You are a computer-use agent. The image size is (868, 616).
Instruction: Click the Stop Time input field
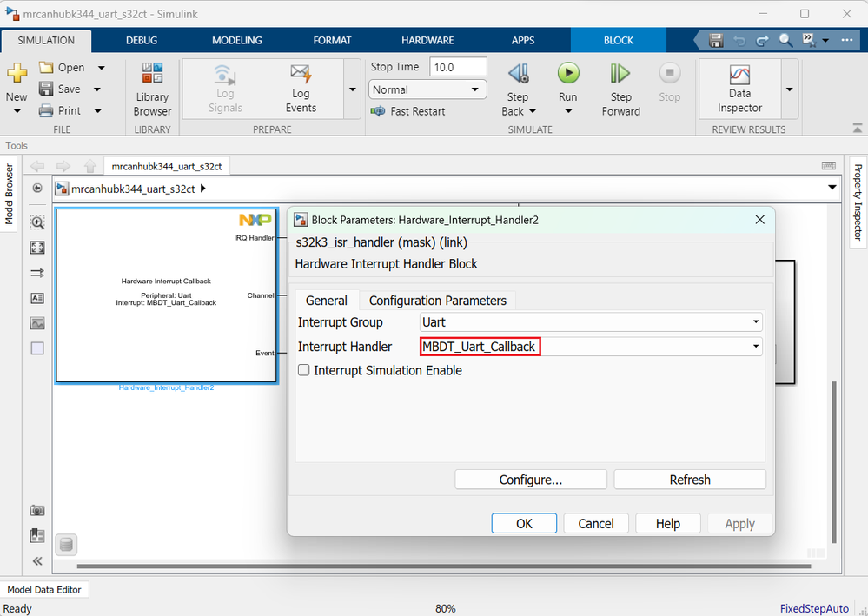pyautogui.click(x=458, y=67)
